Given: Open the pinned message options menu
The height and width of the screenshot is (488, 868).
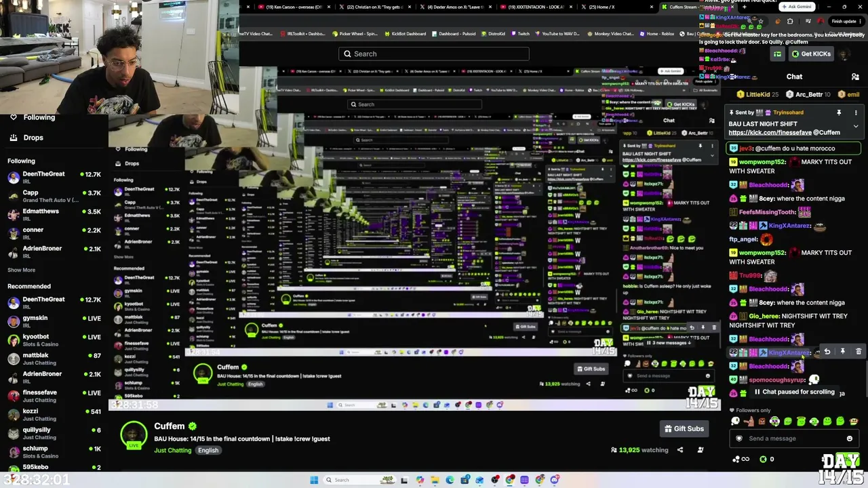Looking at the screenshot, I should click(x=856, y=113).
